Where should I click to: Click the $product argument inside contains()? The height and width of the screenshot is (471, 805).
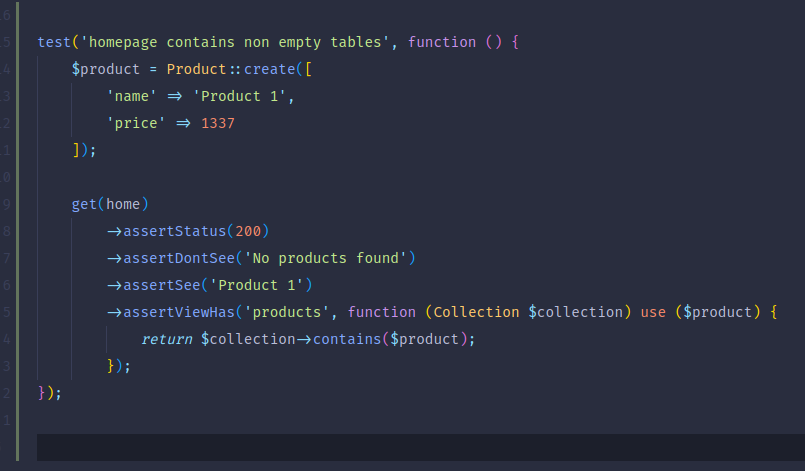click(x=424, y=339)
